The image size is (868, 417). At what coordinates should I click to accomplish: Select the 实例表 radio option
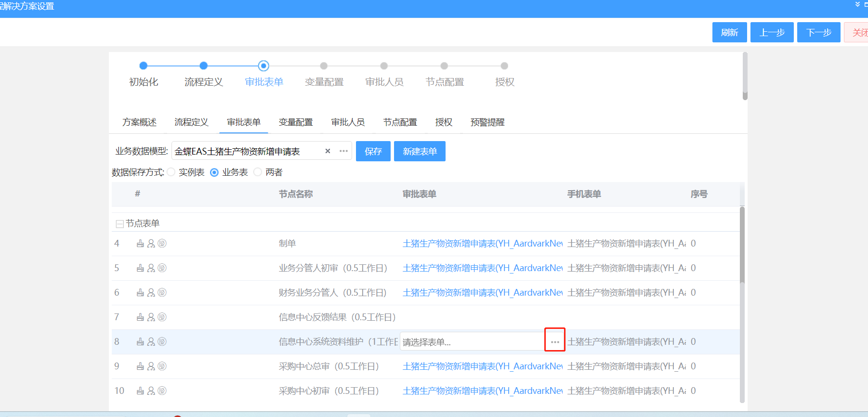(171, 172)
